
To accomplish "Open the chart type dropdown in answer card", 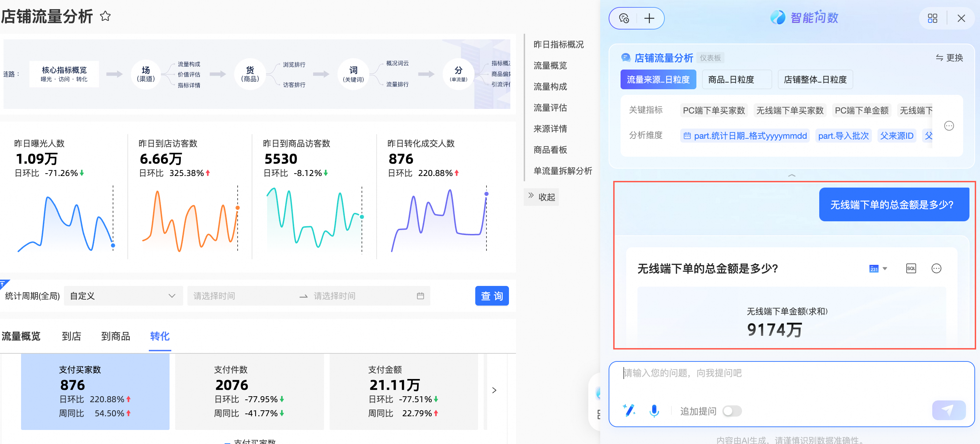I will pyautogui.click(x=878, y=268).
